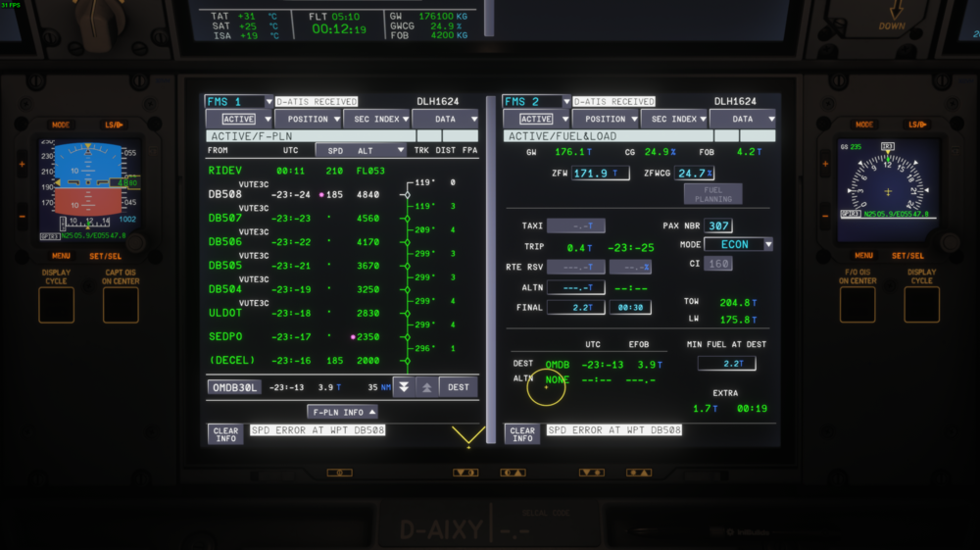The height and width of the screenshot is (550, 980).
Task: Open the FMS 2 selector dropdown
Action: point(537,101)
